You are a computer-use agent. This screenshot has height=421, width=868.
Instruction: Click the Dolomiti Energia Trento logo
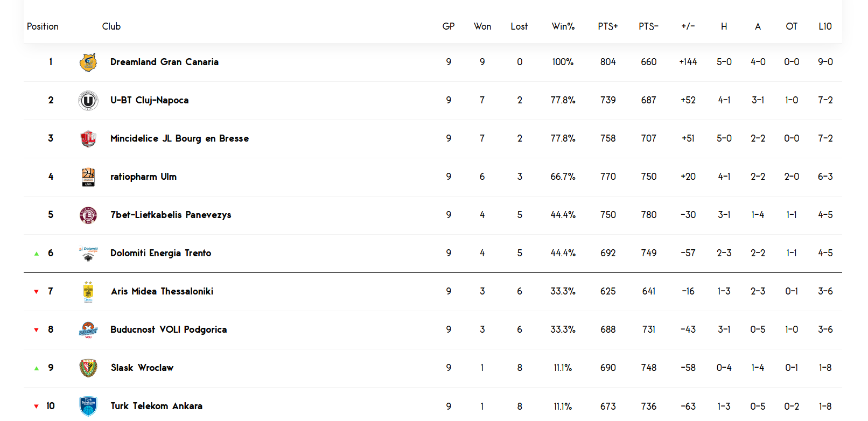[x=88, y=254]
